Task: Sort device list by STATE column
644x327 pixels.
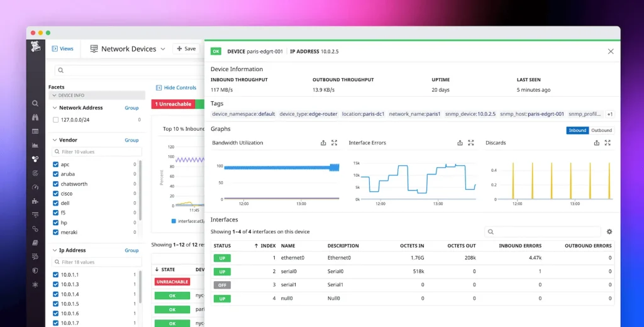Action: coord(165,270)
